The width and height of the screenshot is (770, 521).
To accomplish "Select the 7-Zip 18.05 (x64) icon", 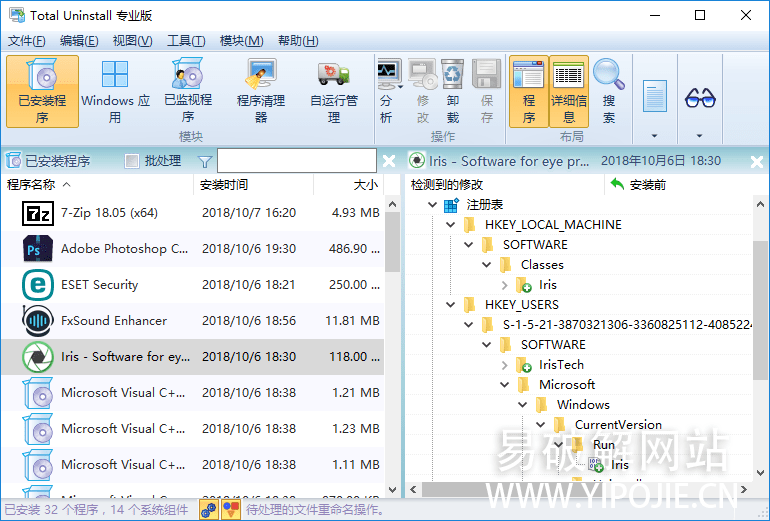I will click(38, 213).
